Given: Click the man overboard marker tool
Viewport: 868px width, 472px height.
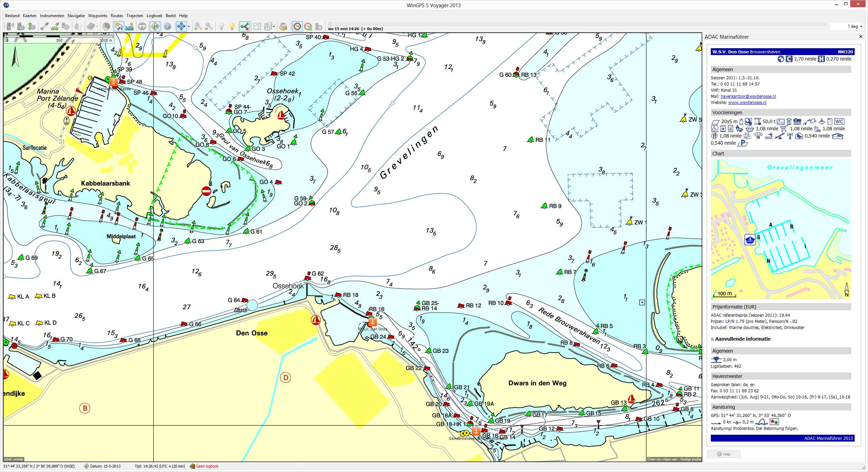Looking at the screenshot, I should point(66,26).
